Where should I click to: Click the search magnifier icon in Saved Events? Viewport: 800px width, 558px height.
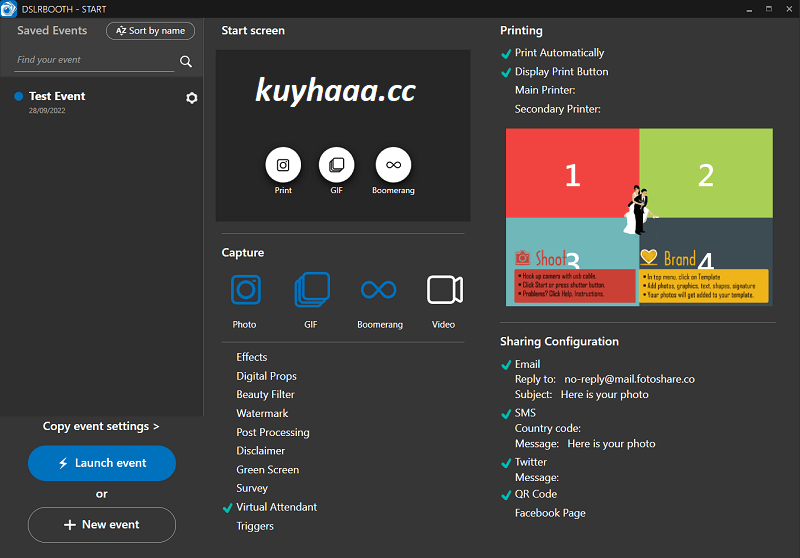(x=186, y=61)
